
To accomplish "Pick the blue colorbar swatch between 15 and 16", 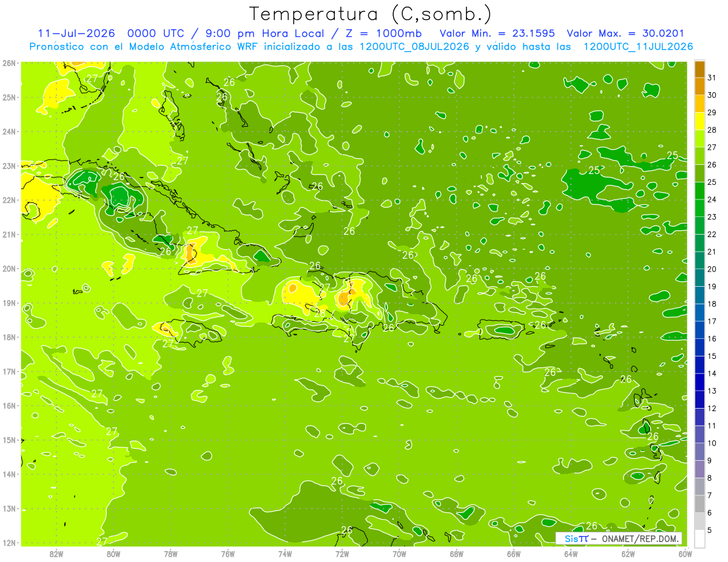I will coord(699,347).
